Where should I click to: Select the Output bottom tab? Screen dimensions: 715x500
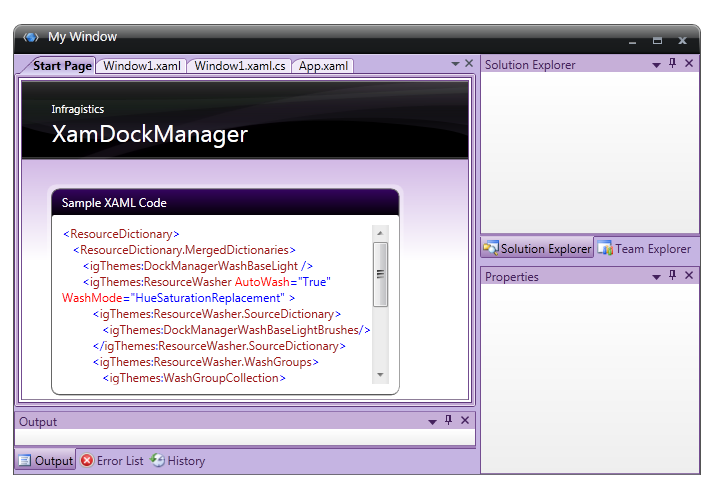click(46, 461)
